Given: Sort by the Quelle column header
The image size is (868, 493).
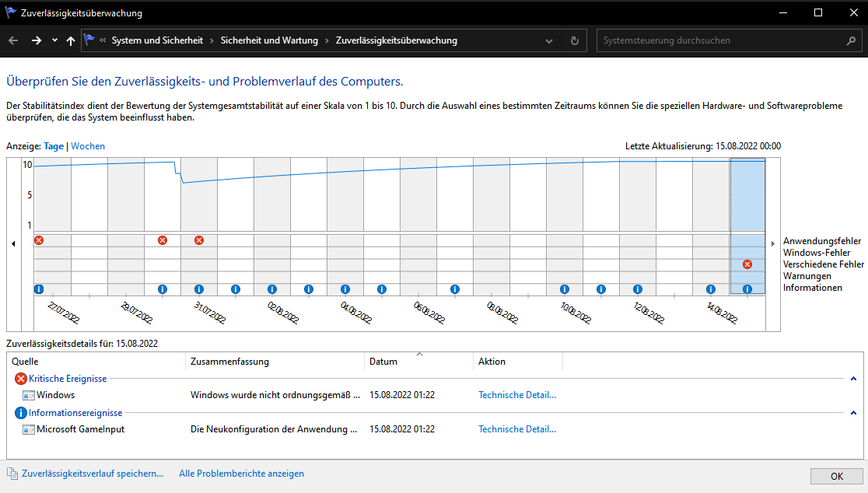Looking at the screenshot, I should pos(96,362).
